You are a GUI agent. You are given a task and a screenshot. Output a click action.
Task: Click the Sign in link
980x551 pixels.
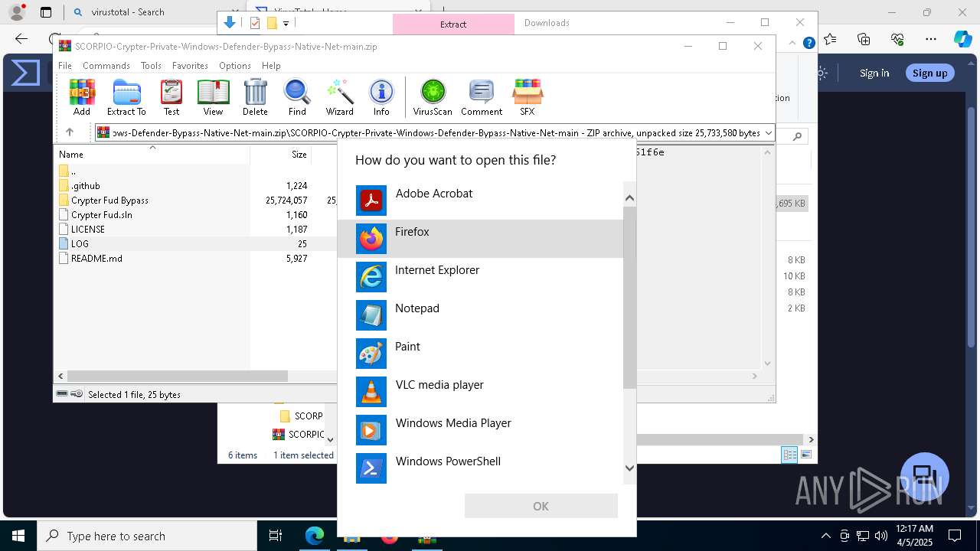click(874, 73)
